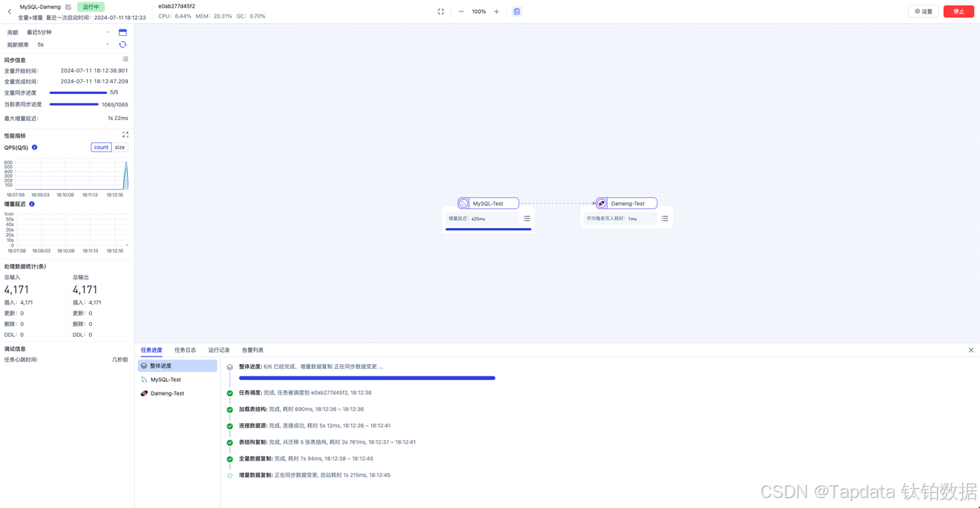Switch QPS chart to count
This screenshot has height=508, width=980.
click(x=101, y=148)
